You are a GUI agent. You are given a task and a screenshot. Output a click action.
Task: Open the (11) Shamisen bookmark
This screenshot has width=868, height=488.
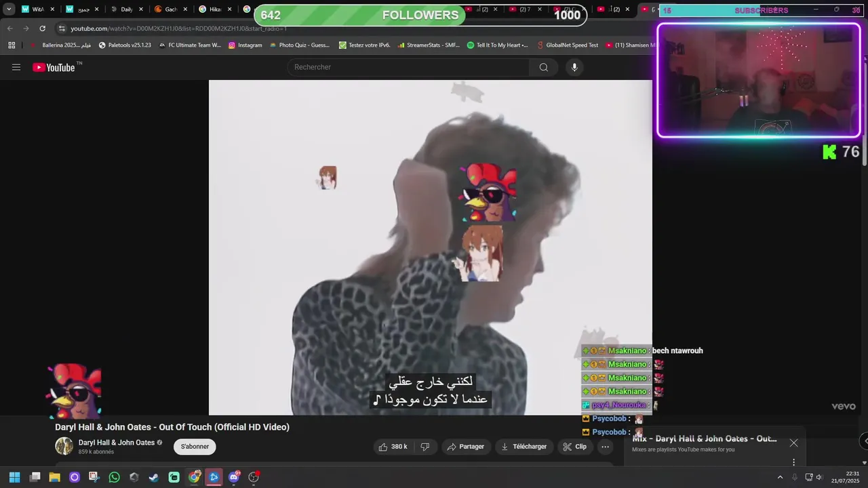[630, 45]
